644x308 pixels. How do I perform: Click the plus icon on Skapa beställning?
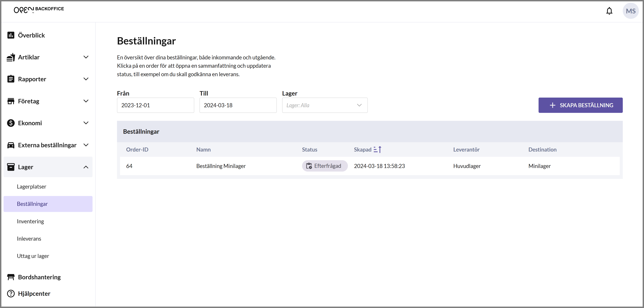click(552, 105)
